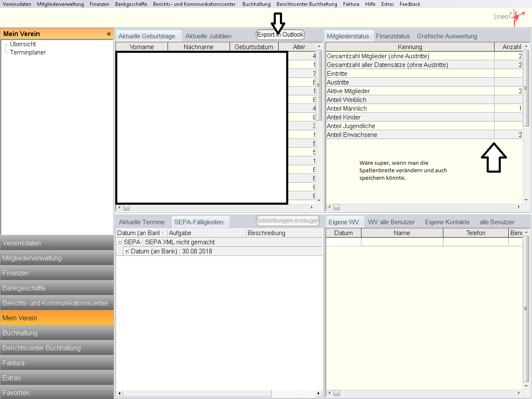This screenshot has width=532, height=399.
Task: Open the Feedback menu
Action: [410, 4]
